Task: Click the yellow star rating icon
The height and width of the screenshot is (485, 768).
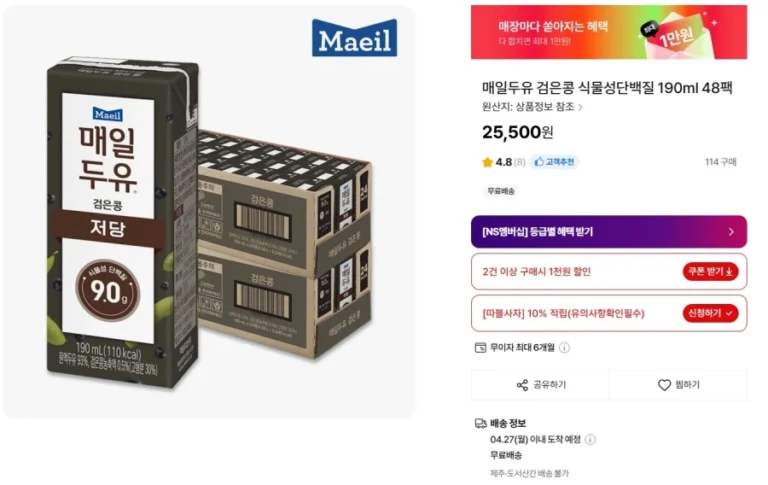Action: click(487, 162)
